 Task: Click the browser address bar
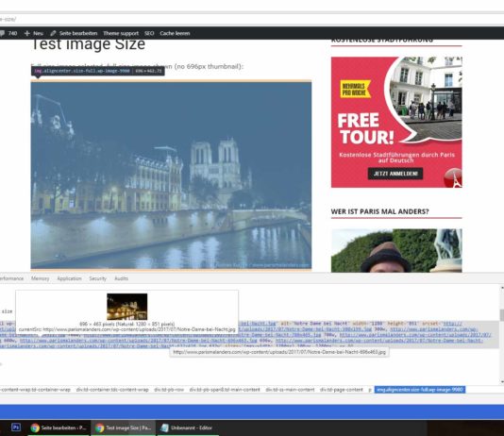pos(251,19)
